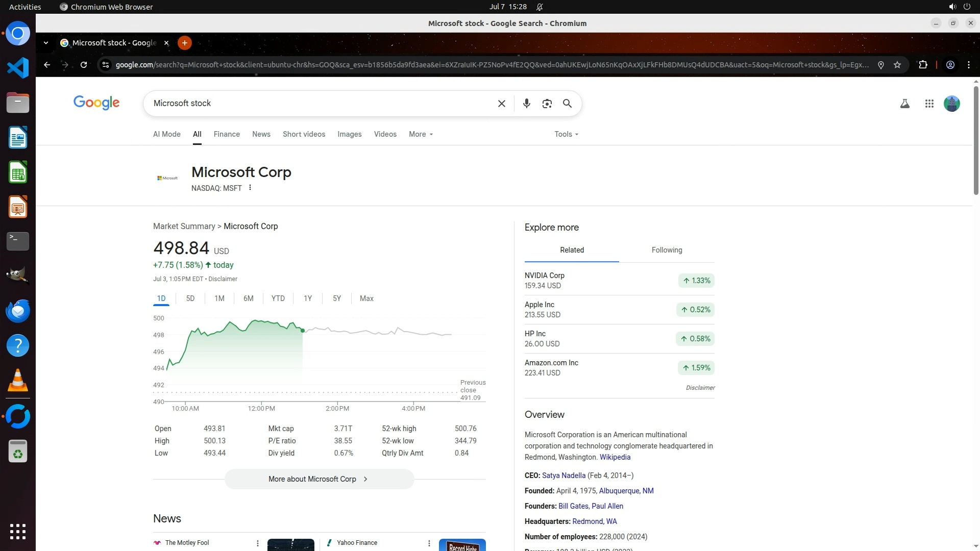Expand the More search filters dropdown
980x551 pixels.
click(x=421, y=134)
